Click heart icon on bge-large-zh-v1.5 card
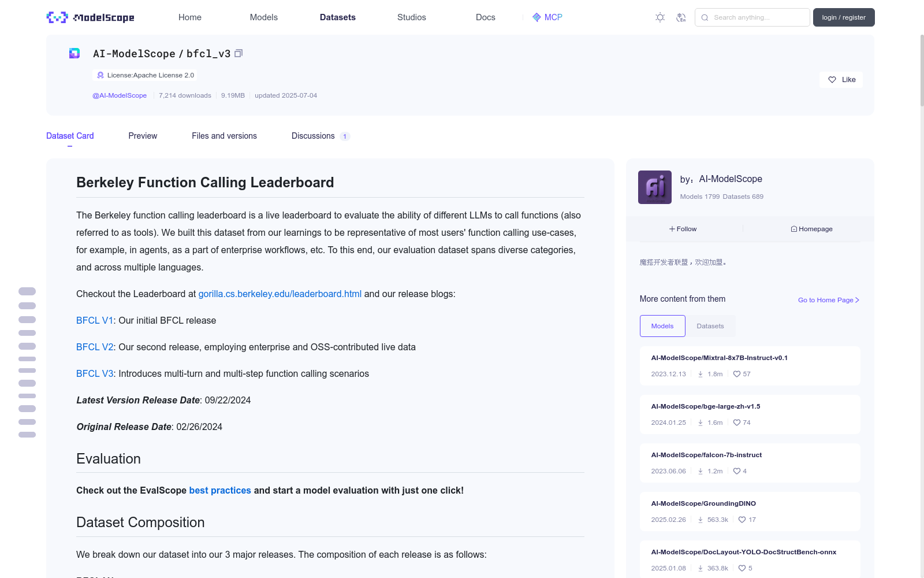The image size is (924, 578). (x=737, y=423)
